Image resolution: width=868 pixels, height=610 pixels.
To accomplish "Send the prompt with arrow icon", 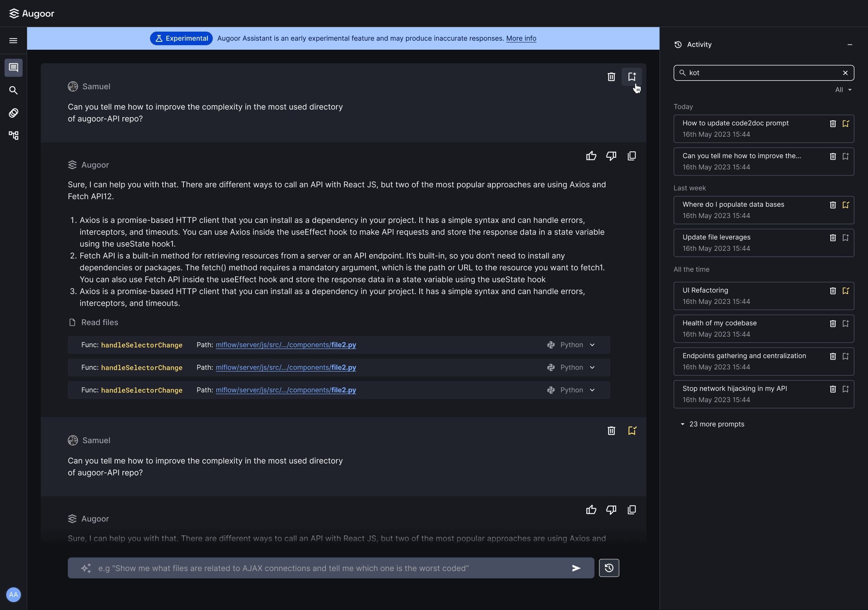I will click(x=576, y=568).
